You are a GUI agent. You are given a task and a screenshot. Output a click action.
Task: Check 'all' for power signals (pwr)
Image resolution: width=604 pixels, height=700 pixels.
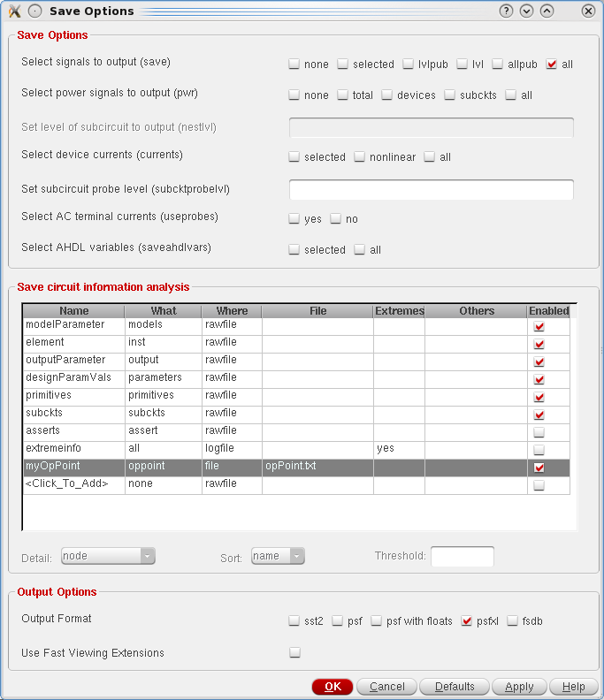(x=510, y=95)
